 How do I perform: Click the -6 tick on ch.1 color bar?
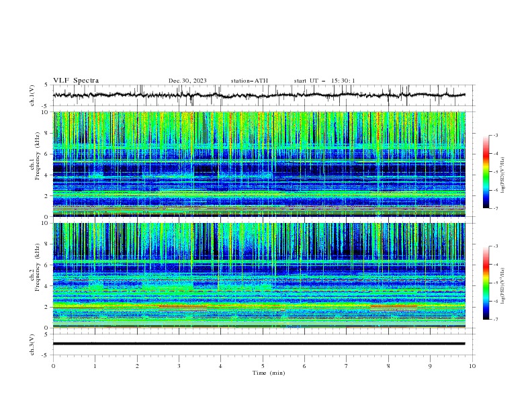(x=495, y=190)
